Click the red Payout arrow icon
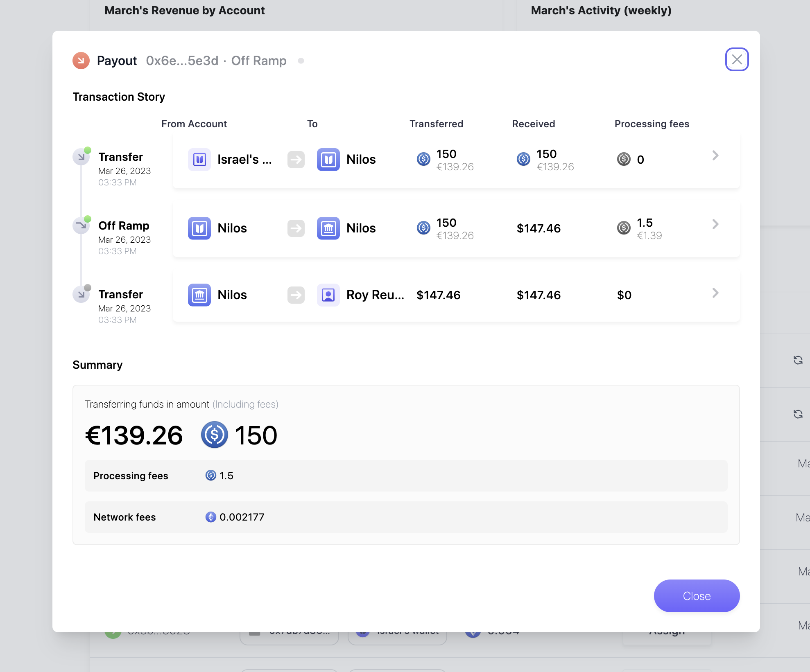 [81, 61]
